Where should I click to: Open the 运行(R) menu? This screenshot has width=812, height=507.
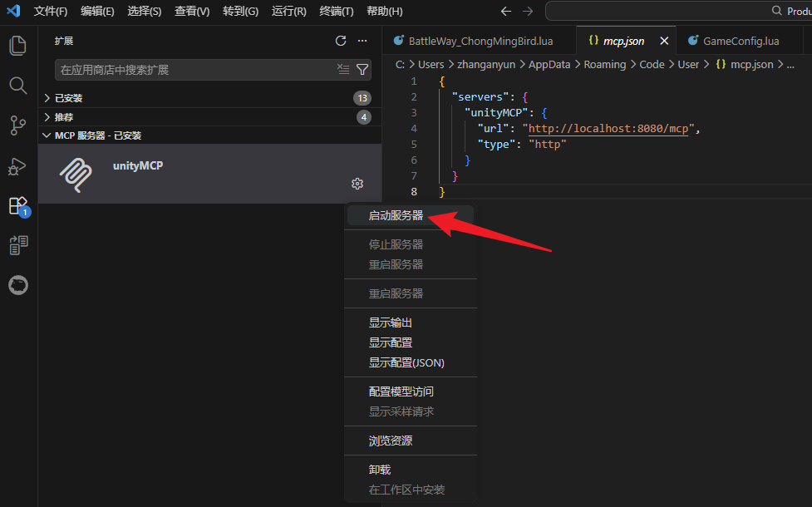click(x=289, y=11)
